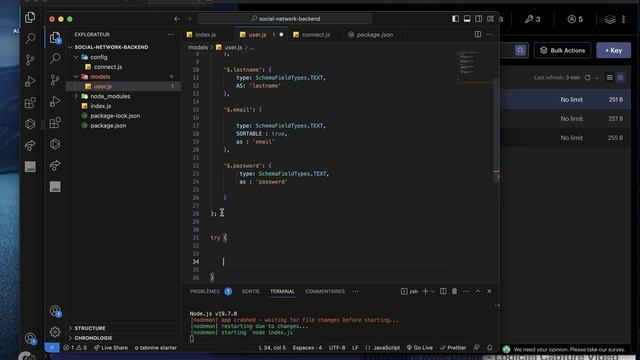The image size is (640, 360).
Task: Expand the node_modules folder
Action: (x=76, y=96)
